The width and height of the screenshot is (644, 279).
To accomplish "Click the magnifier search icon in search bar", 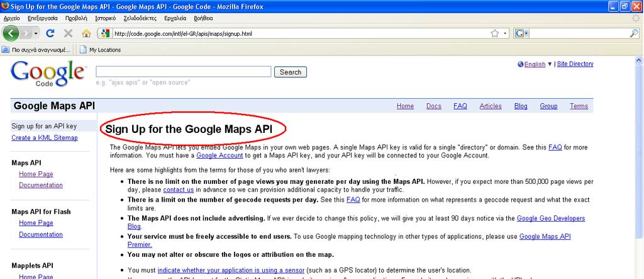I will click(x=634, y=33).
